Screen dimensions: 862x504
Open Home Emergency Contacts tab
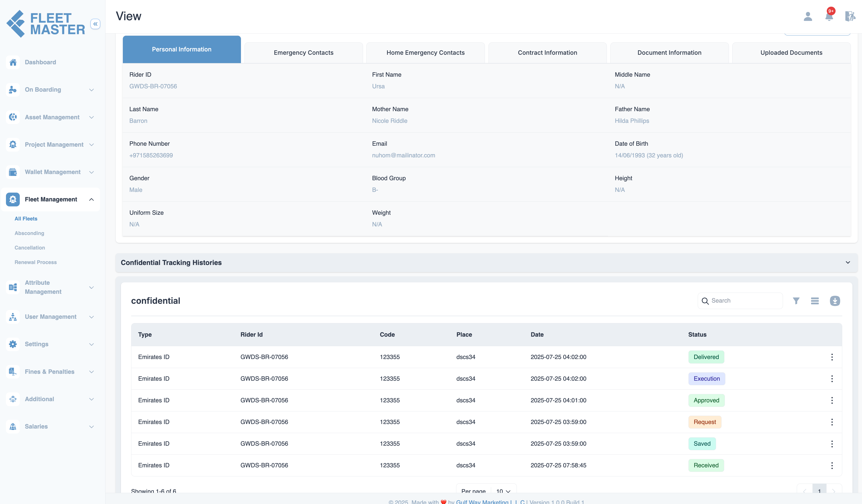[426, 53]
